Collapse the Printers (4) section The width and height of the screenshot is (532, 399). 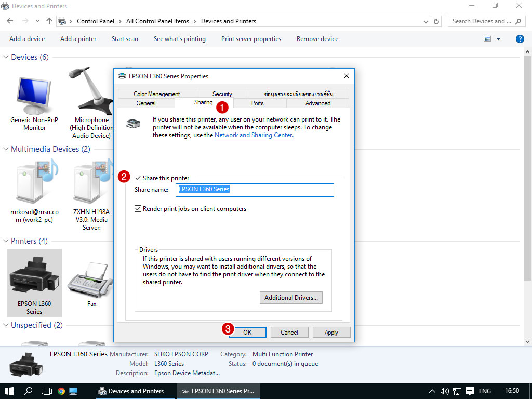click(x=6, y=241)
